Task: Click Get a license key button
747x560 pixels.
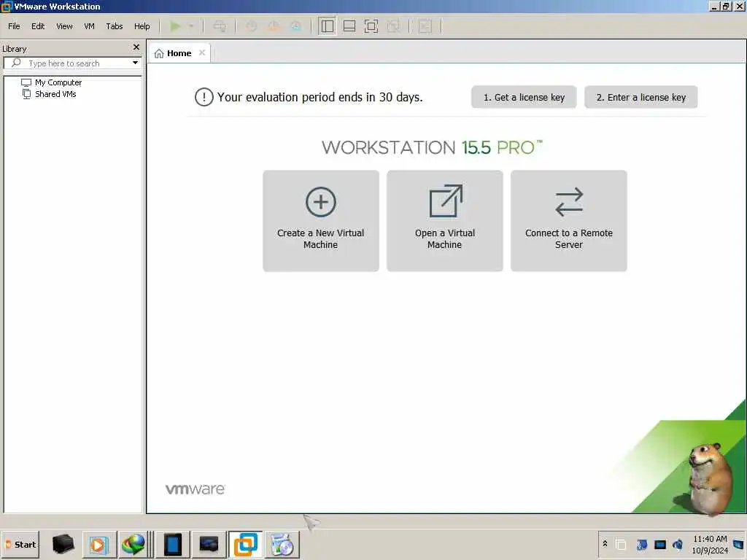Action: [x=524, y=97]
